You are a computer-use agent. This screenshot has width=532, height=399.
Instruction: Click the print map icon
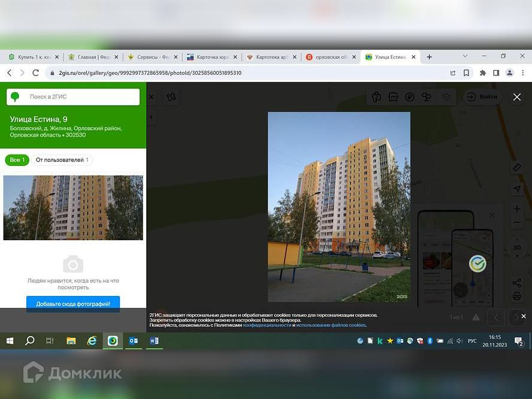(x=517, y=296)
